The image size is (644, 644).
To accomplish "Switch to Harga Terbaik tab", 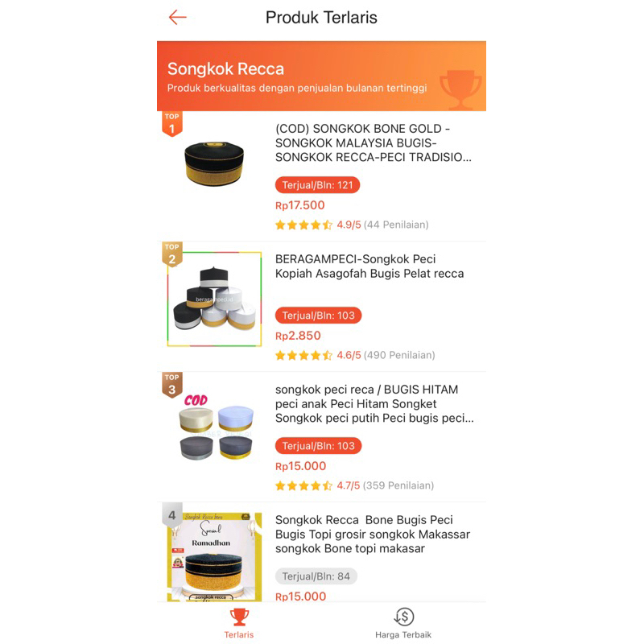I will 403,623.
